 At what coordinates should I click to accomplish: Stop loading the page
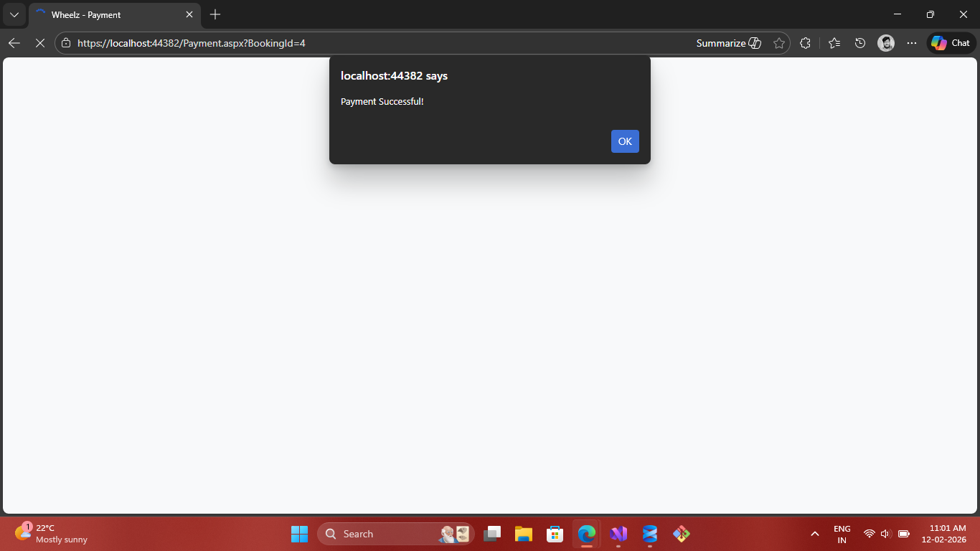[x=40, y=43]
